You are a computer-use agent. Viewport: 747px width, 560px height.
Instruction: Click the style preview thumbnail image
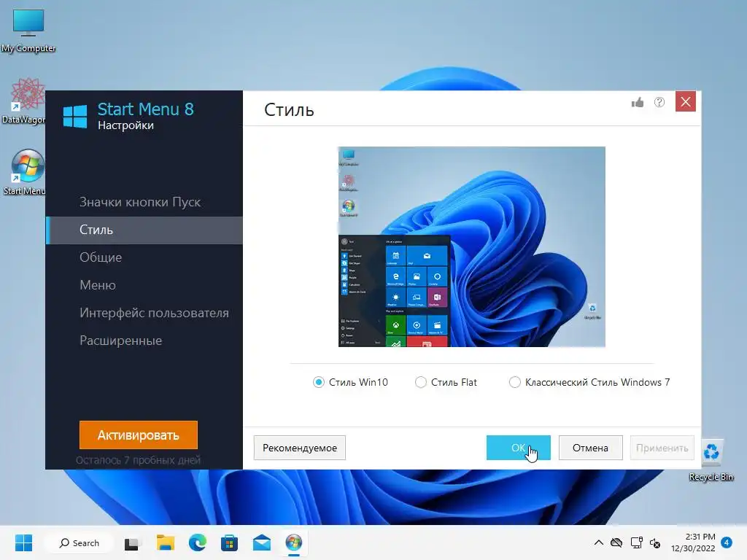click(x=472, y=246)
